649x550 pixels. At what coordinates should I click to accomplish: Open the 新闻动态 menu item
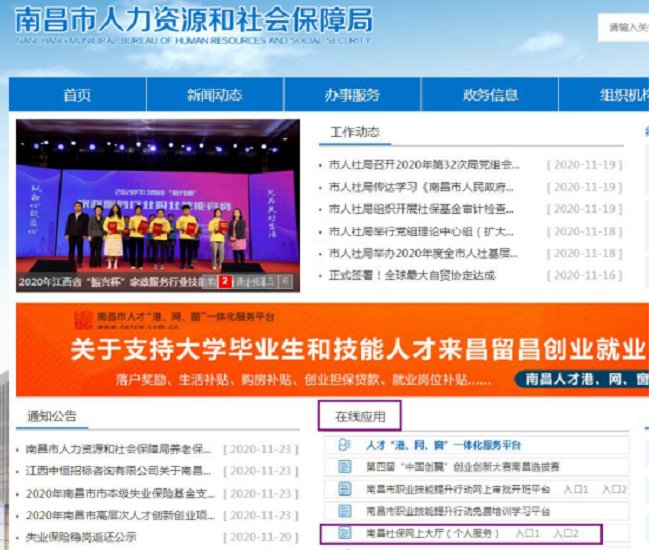coord(214,95)
